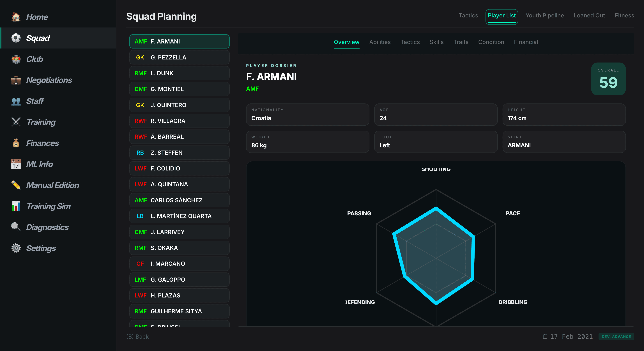This screenshot has width=644, height=351.
Task: Click the 17 Feb 2021 date
Action: point(571,336)
